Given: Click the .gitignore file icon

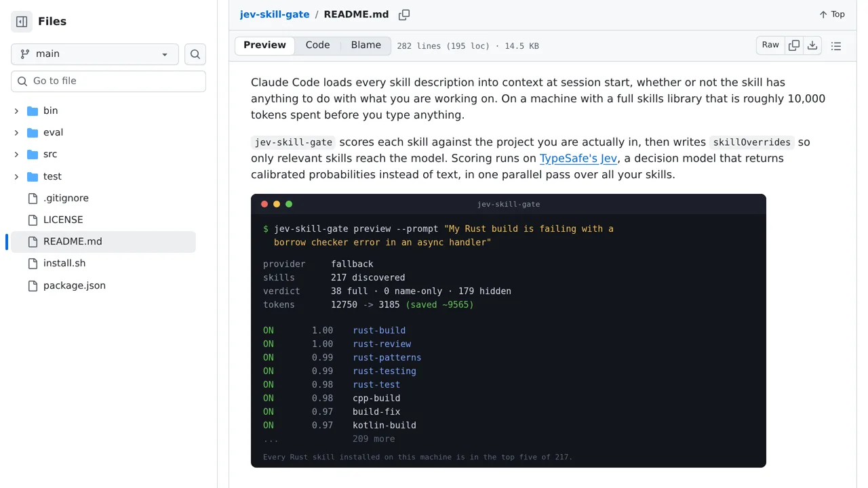Looking at the screenshot, I should tap(33, 198).
